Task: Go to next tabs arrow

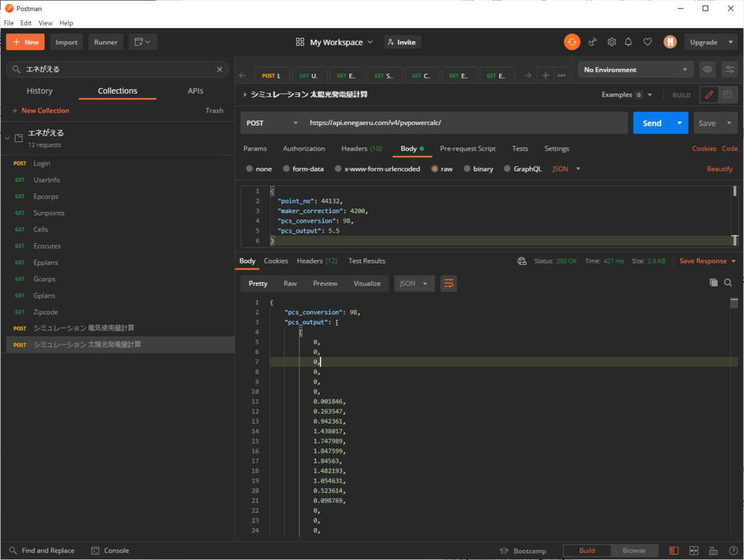Action: [x=528, y=76]
